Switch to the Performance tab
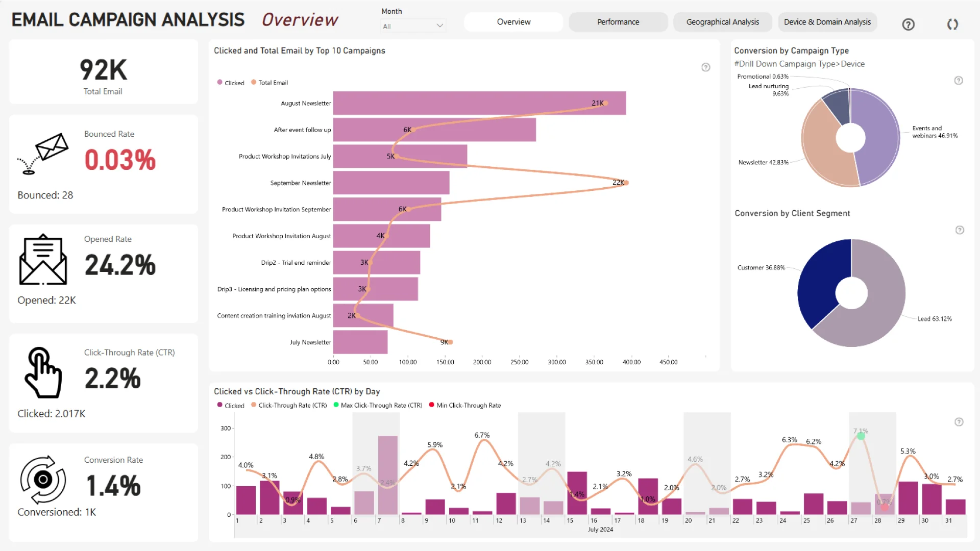 click(618, 22)
